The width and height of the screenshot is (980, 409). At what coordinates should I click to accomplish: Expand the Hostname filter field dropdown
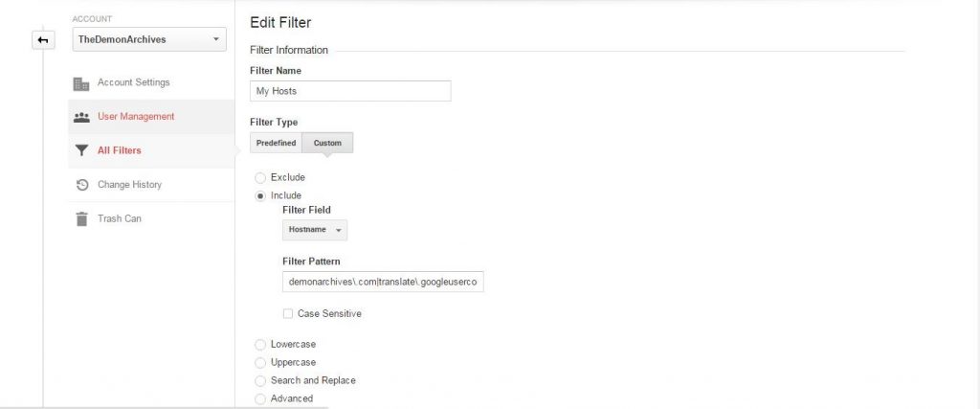point(315,230)
